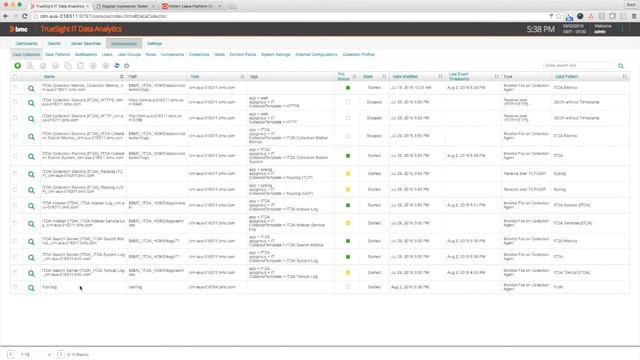Viewport: 640px width, 360px height.
Task: Check the Rsyslog TCP row checkbox
Action: point(15,173)
